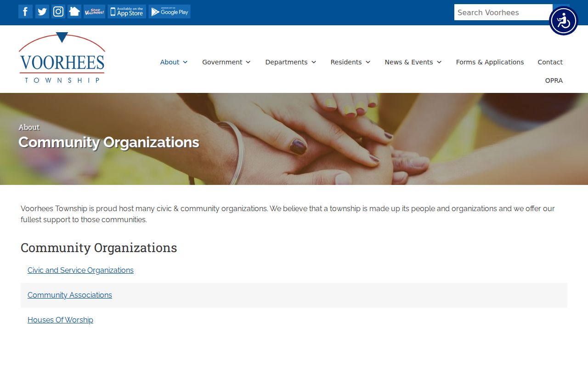Screen dimensions: 588x368
Task: Open the Shop Voorhees badge
Action: (94, 11)
